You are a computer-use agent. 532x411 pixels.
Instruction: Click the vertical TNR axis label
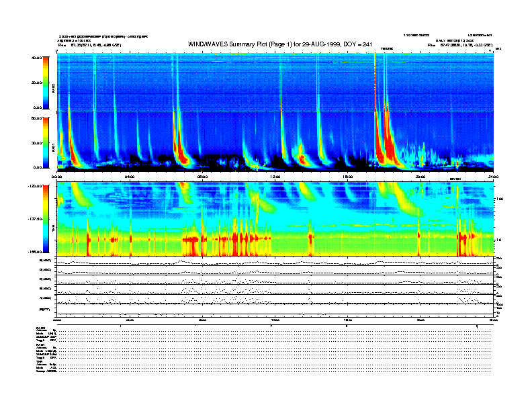53,230
